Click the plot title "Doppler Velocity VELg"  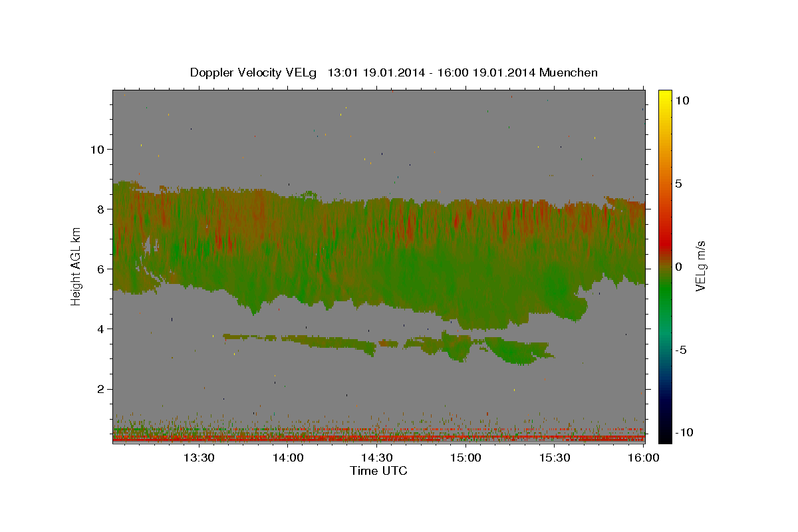pyautogui.click(x=254, y=72)
